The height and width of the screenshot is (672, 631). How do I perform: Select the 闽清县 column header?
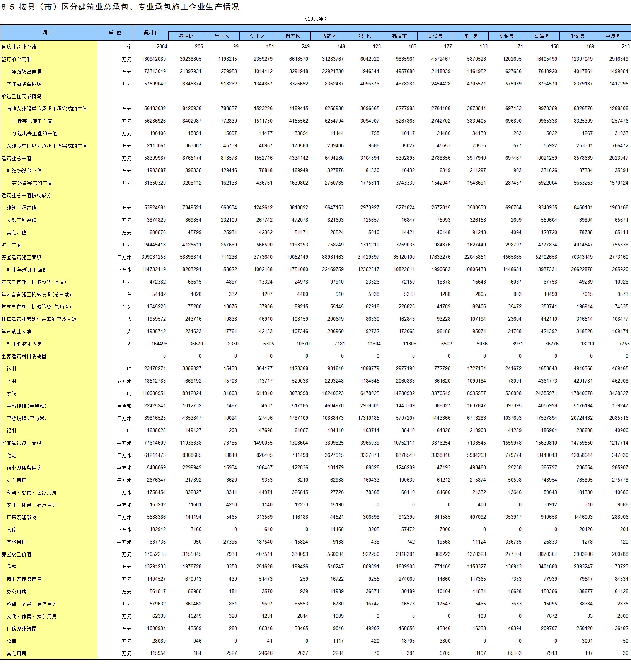542,36
